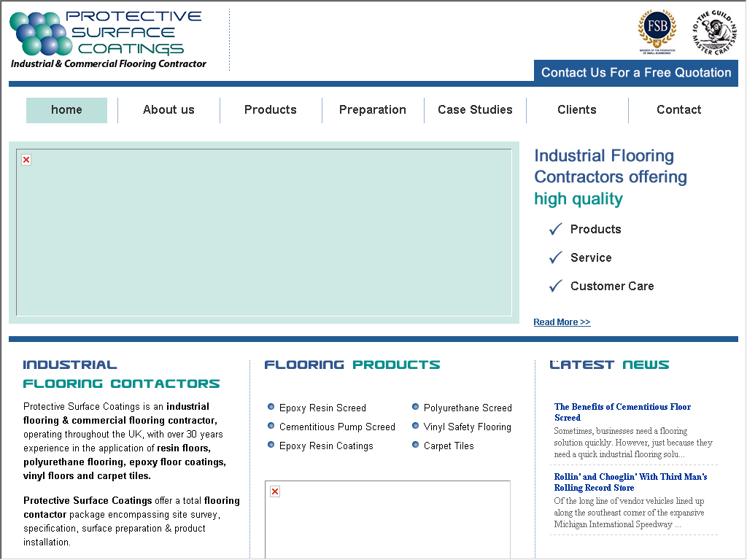This screenshot has width=747, height=560.
Task: Click the main banner image placeholder
Action: 264,233
